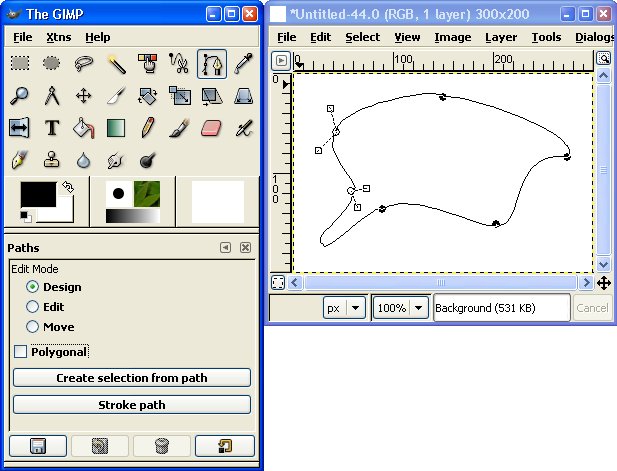Select the Eraser tool
Image resolution: width=617 pixels, height=471 pixels.
[x=212, y=128]
